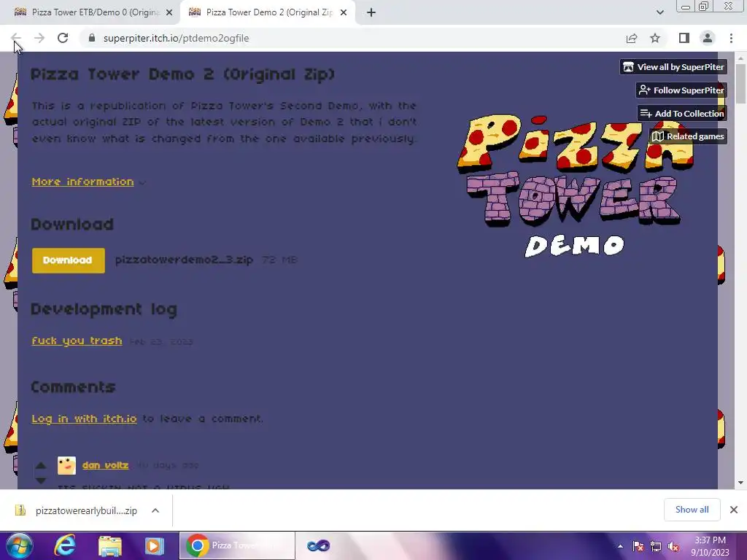Click Follow SuperPiter button
Image resolution: width=747 pixels, height=560 pixels.
tap(681, 90)
